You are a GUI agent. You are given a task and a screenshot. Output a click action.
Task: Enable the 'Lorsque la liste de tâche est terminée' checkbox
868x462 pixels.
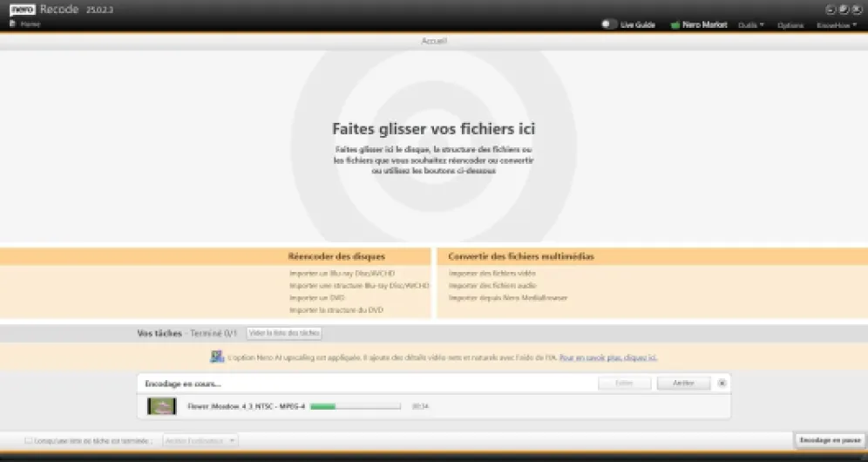coord(28,440)
